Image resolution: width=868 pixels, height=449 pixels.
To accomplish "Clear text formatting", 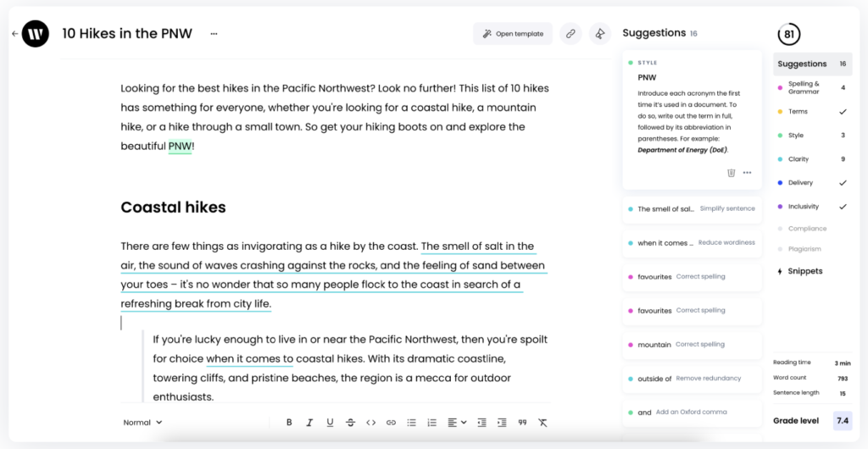I will [542, 423].
